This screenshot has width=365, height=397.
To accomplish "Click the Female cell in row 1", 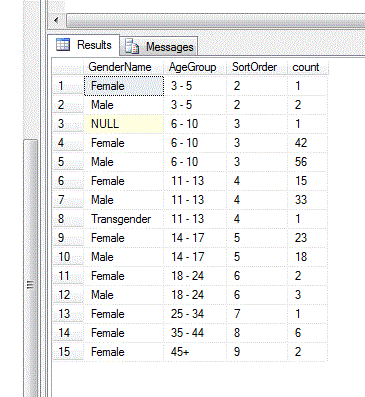I will click(x=124, y=86).
